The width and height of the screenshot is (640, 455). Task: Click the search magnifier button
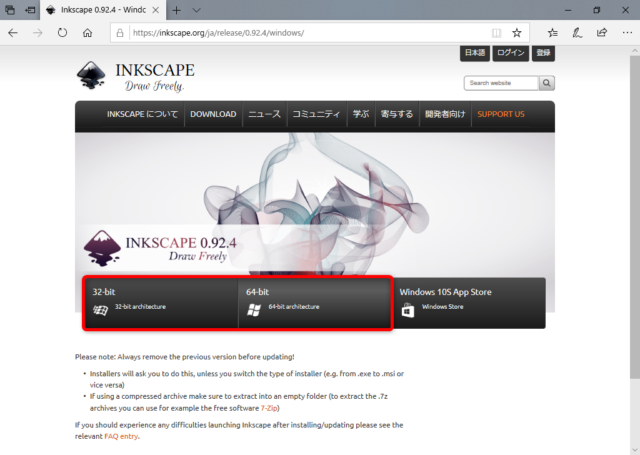[547, 83]
